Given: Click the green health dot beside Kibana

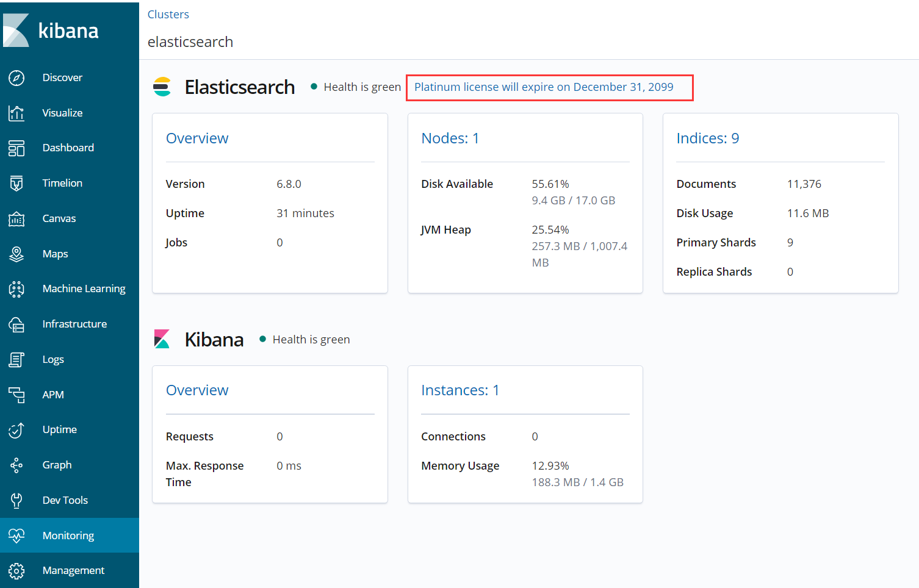Looking at the screenshot, I should pos(262,339).
